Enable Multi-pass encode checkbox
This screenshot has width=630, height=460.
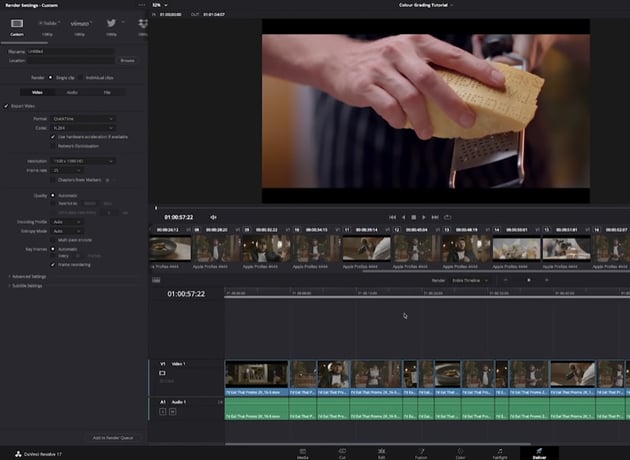[x=53, y=240]
